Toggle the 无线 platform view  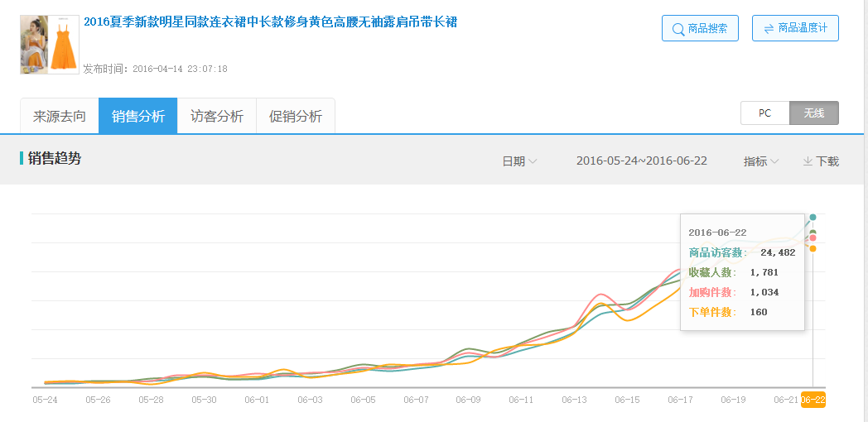(813, 113)
